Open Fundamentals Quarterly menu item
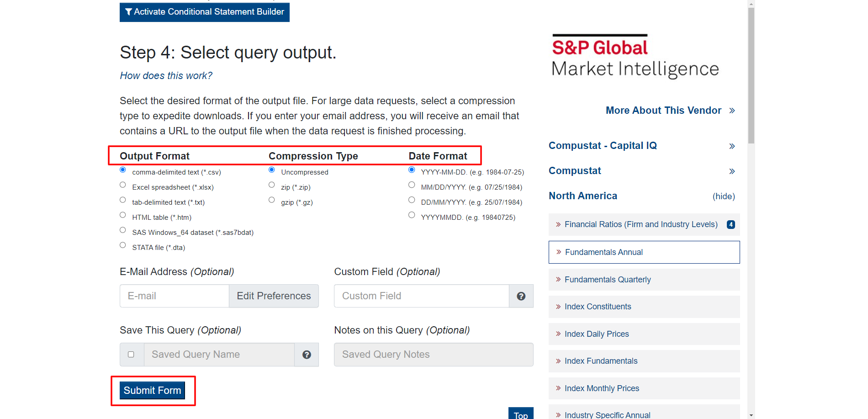868x419 pixels. pos(644,280)
